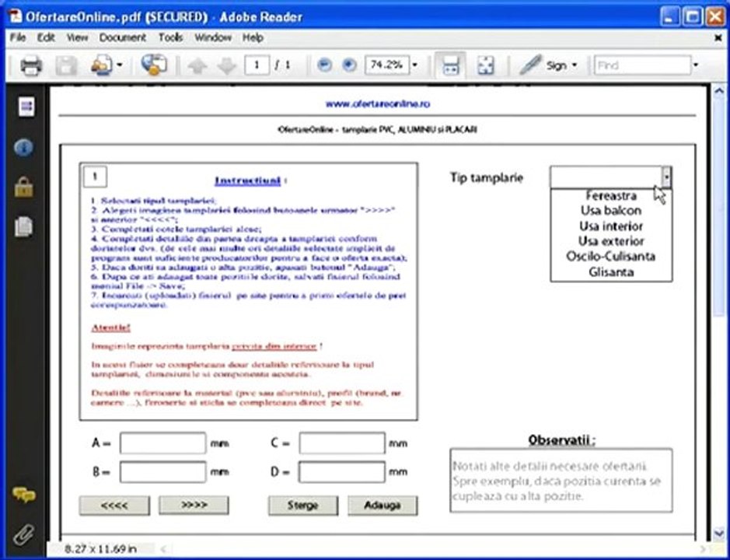Open the Pages panel in sidebar
Image resolution: width=730 pixels, height=560 pixels.
26,107
